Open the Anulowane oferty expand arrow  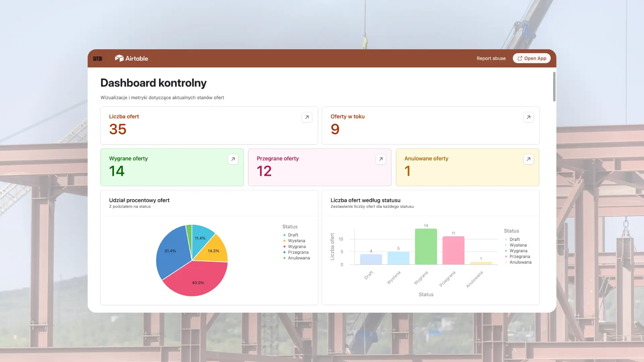click(x=528, y=159)
